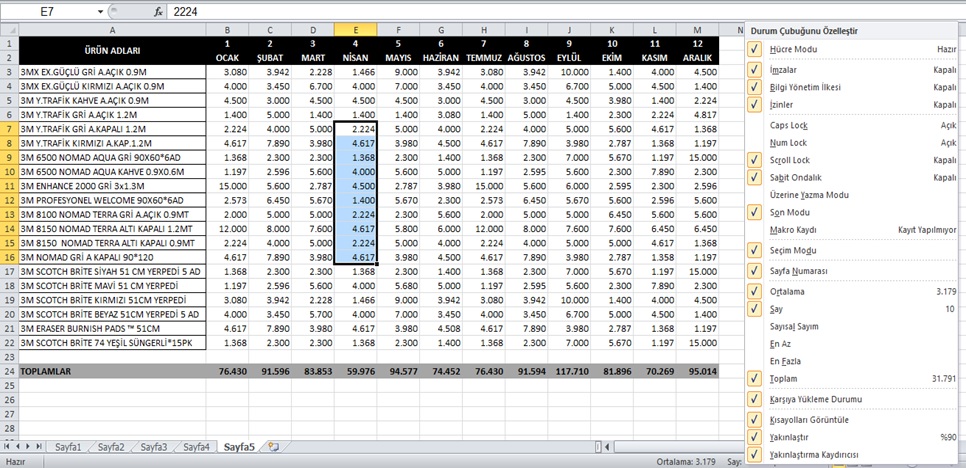Select column E header
This screenshot has width=966, height=468.
pyautogui.click(x=355, y=30)
